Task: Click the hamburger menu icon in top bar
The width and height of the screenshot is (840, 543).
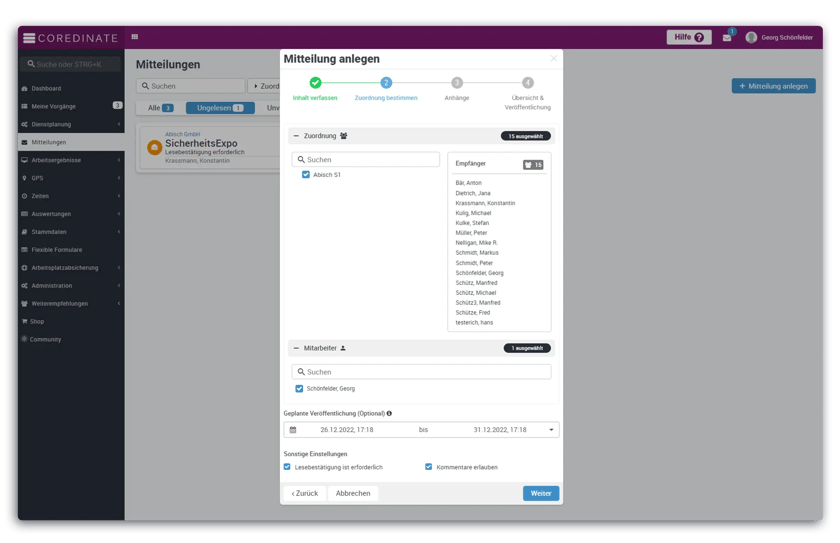Action: [x=135, y=37]
